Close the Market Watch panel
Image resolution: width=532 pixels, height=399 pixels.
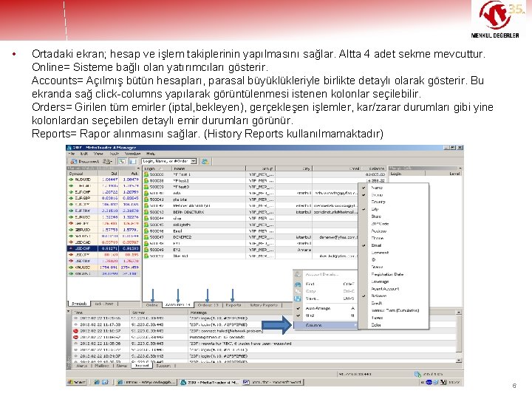click(138, 168)
